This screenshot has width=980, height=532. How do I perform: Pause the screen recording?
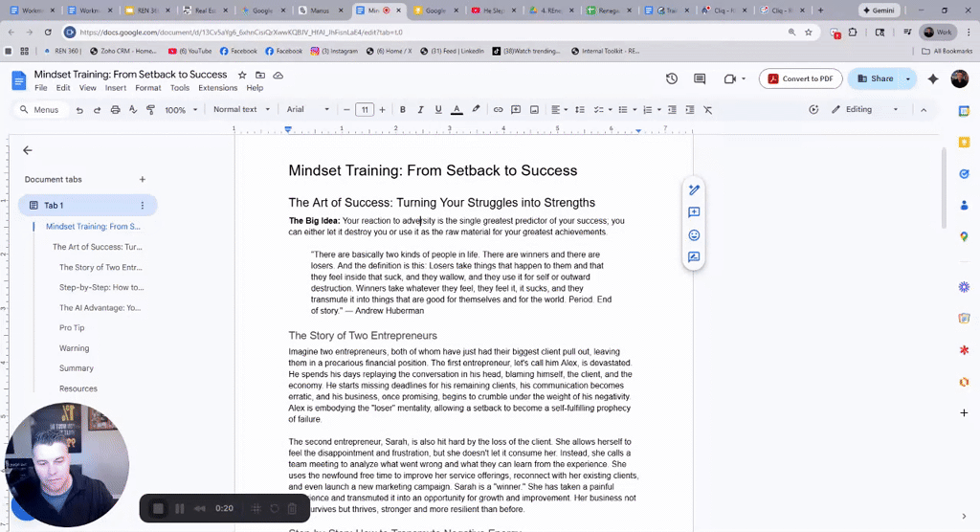coord(179,509)
